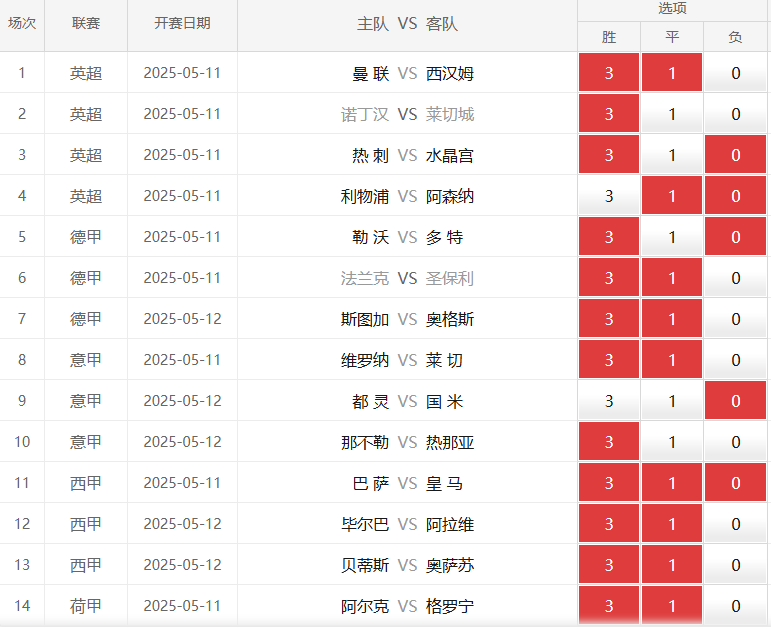This screenshot has width=771, height=630.
Task: Click date 2025-05-12 in row 7
Action: [x=182, y=319]
